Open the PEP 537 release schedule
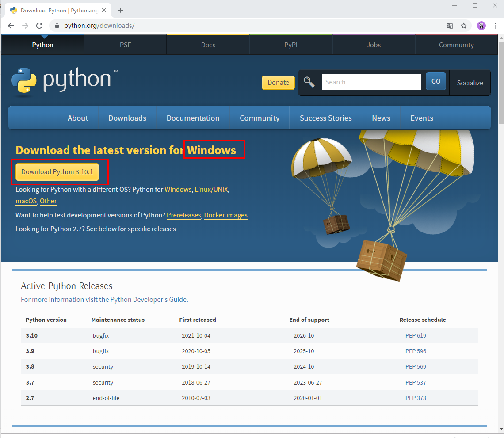This screenshot has width=504, height=438. point(416,382)
